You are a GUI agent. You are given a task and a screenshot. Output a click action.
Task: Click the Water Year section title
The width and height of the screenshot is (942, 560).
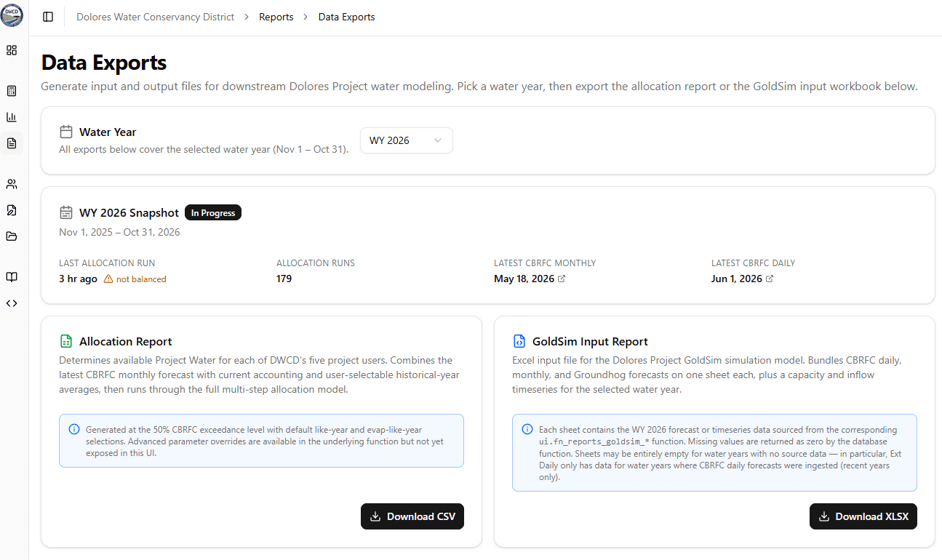coord(108,132)
